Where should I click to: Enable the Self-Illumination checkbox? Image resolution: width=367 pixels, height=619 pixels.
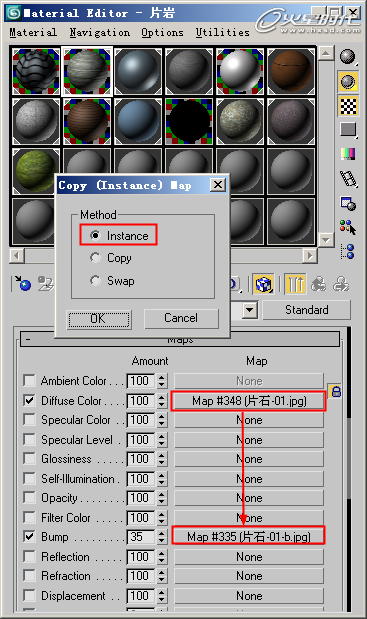pyautogui.click(x=29, y=478)
